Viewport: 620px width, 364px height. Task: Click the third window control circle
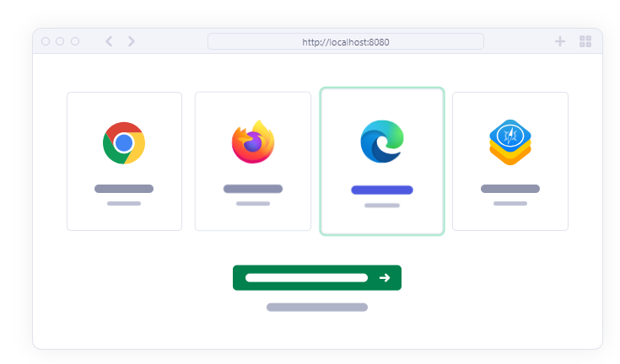coord(75,41)
